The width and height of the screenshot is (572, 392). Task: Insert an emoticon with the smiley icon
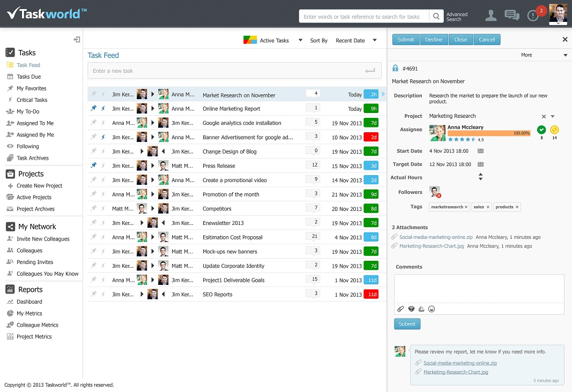pyautogui.click(x=432, y=309)
